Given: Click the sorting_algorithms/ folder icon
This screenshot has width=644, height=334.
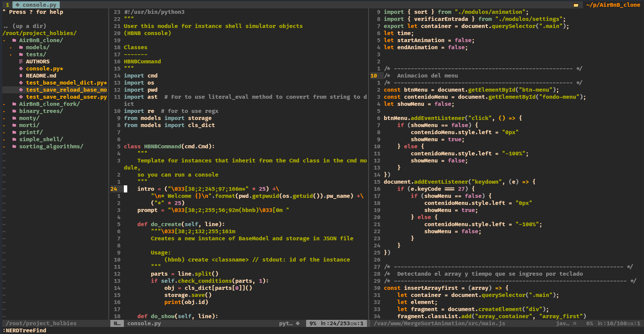Looking at the screenshot, I should point(14,146).
